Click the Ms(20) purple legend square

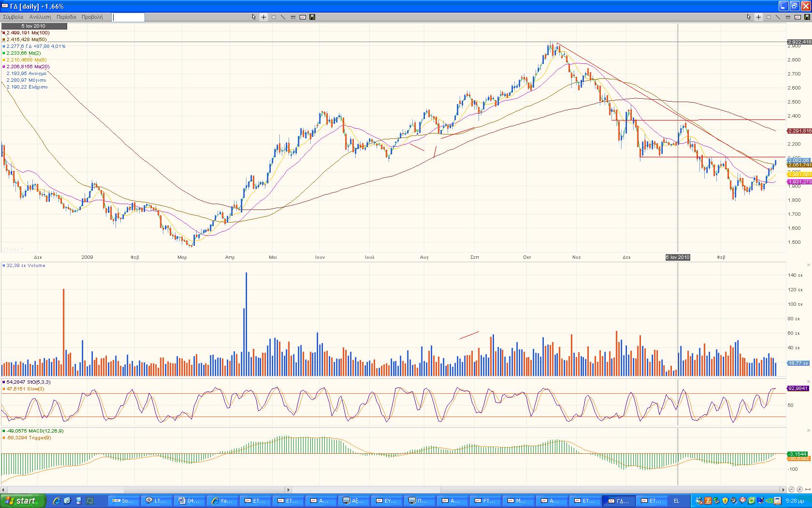coord(4,67)
